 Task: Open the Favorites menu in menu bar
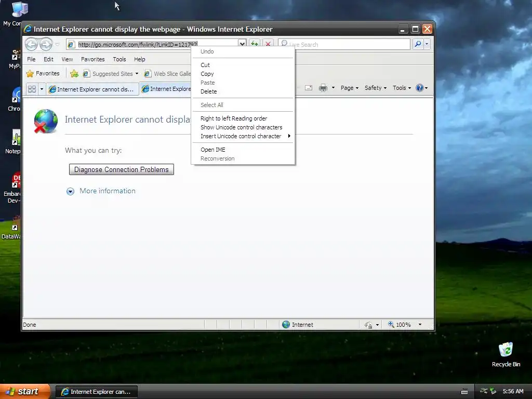tap(92, 59)
